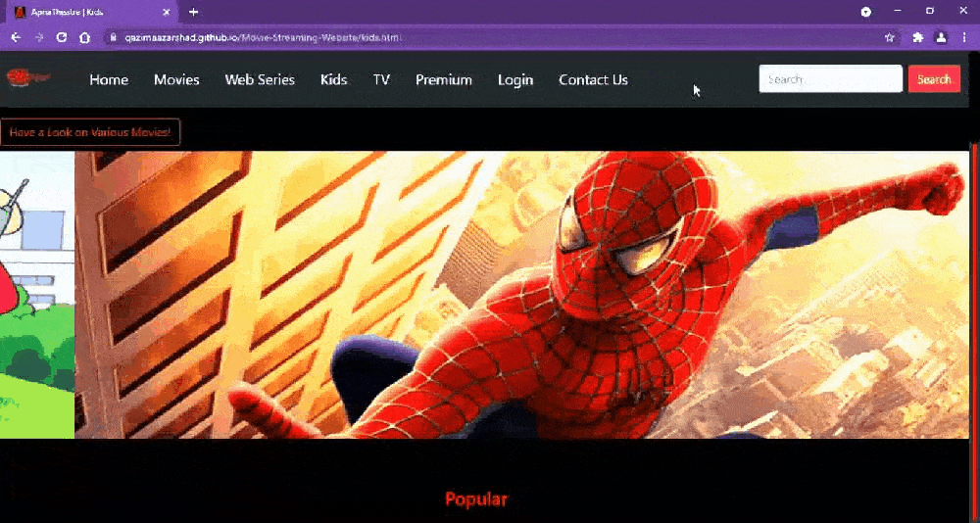Open the Login page
This screenshot has width=980, height=523.
(515, 80)
